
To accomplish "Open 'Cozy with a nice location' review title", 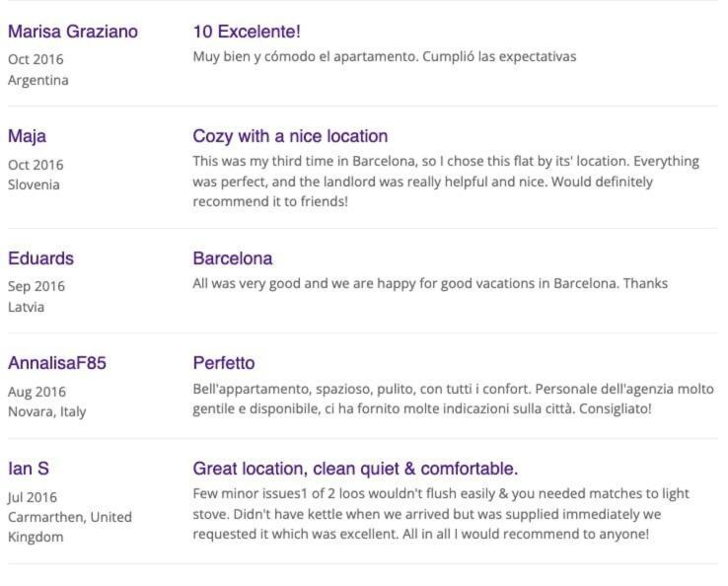I will coord(290,136).
